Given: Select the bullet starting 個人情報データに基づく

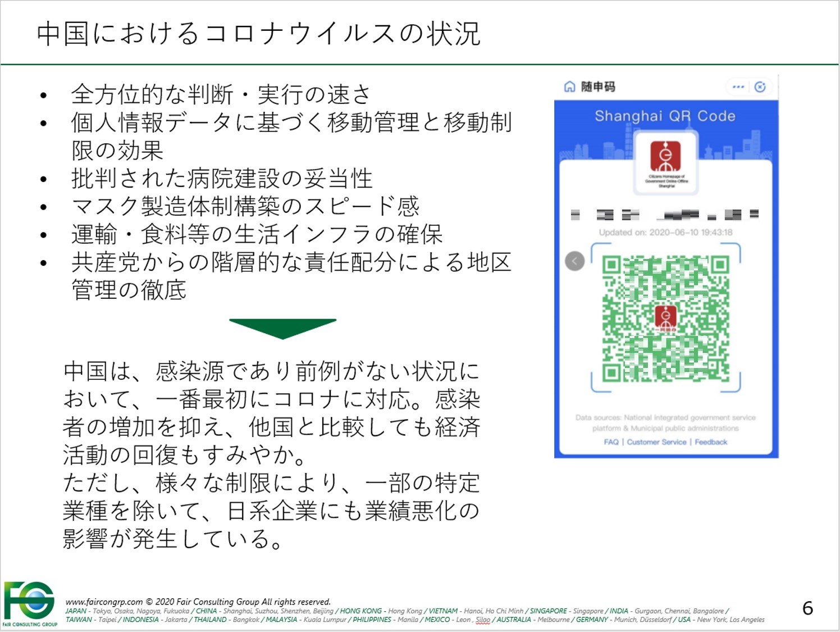Looking at the screenshot, I should pyautogui.click(x=291, y=136).
